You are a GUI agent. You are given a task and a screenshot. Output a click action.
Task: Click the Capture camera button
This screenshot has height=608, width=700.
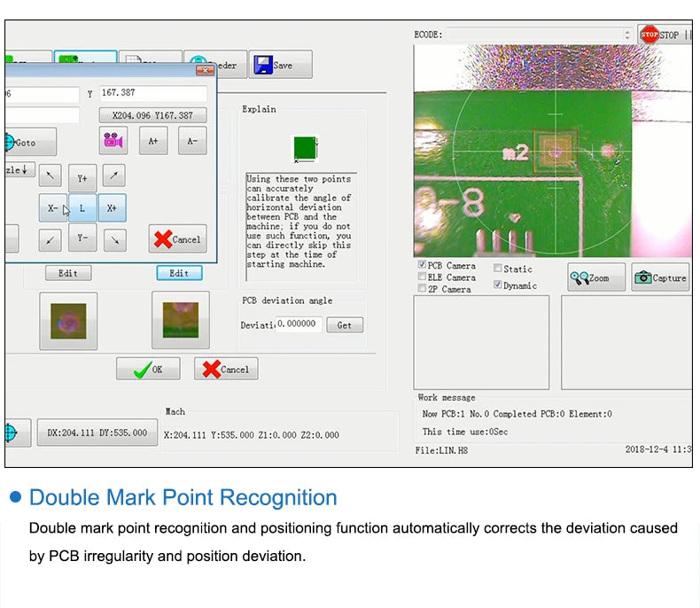pos(660,277)
